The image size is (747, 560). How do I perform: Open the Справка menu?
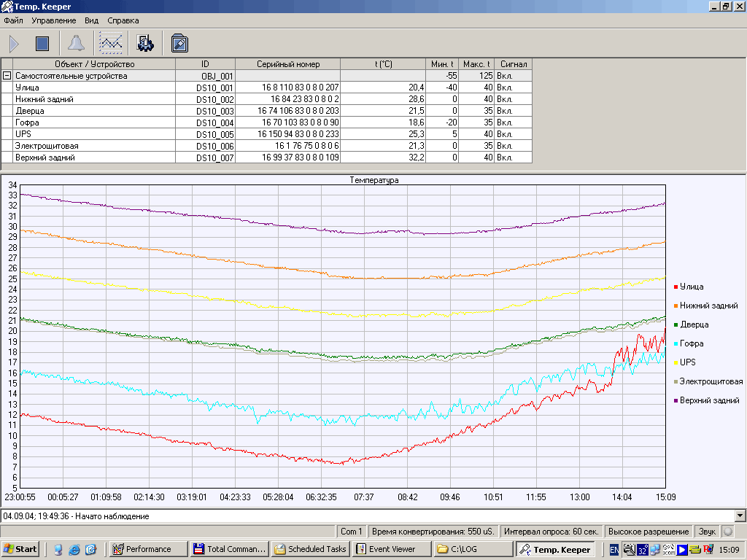point(123,20)
